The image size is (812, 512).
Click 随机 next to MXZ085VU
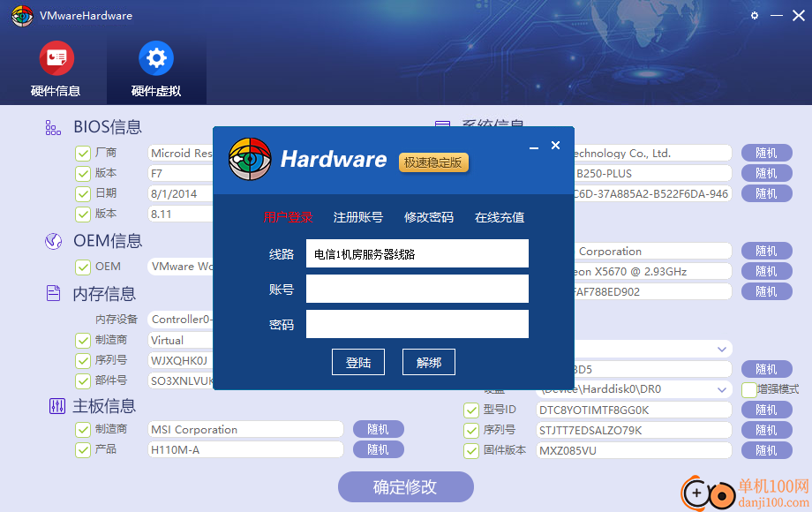pos(767,450)
